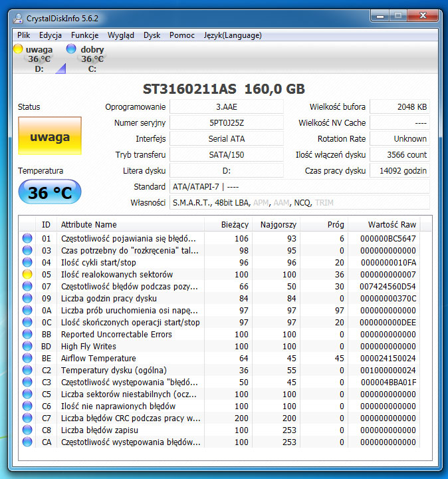
Task: Click status orb of attribute 0C
Action: click(x=27, y=322)
